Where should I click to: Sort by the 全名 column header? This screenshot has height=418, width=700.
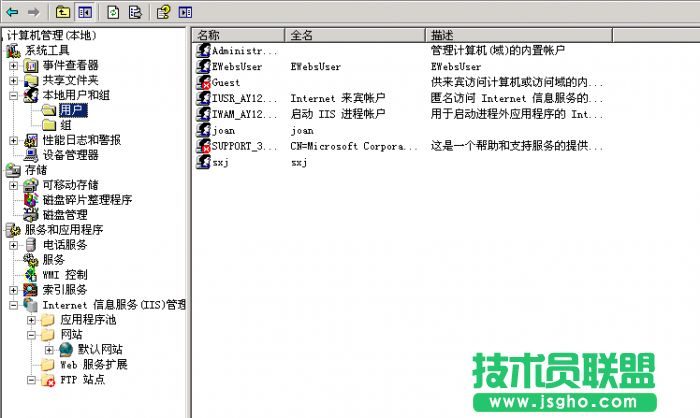355,35
